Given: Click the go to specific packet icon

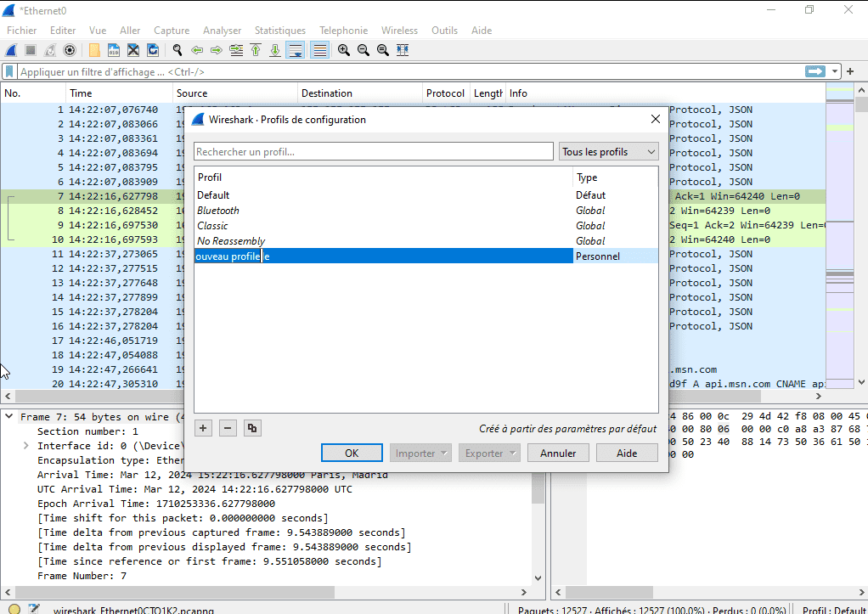Looking at the screenshot, I should tap(236, 50).
